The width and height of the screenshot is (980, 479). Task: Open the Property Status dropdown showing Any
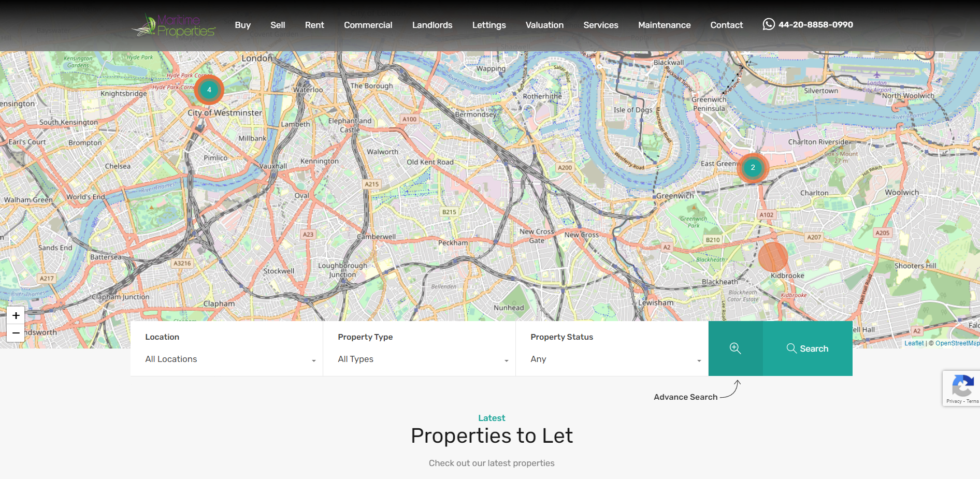point(615,359)
